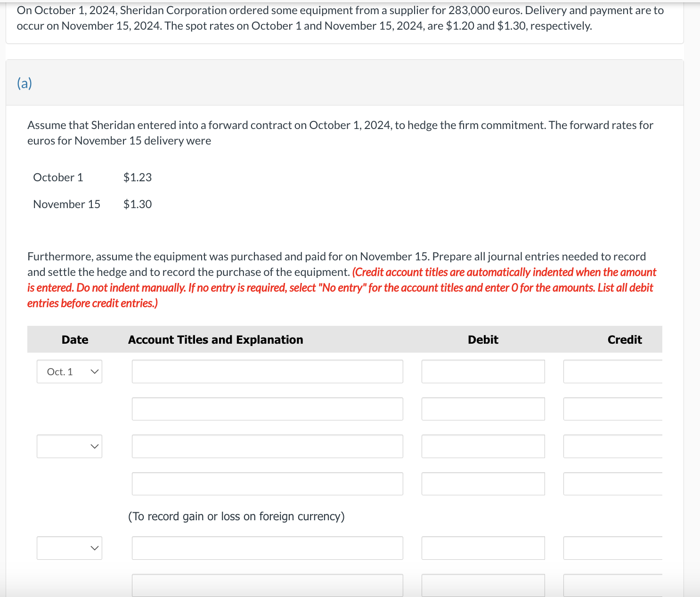Click credit field directly below gain/loss note
This screenshot has height=597, width=700.
613,548
